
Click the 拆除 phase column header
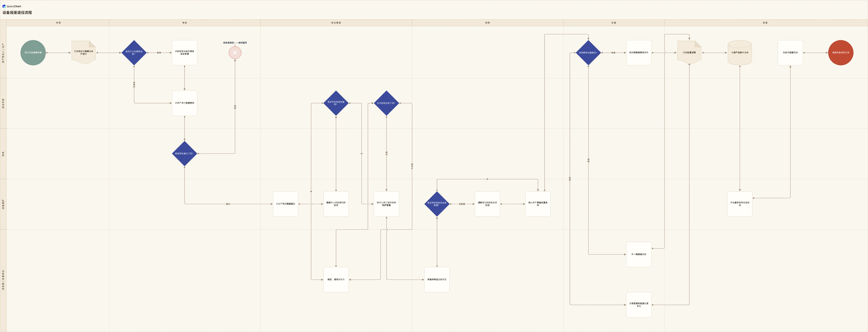click(487, 23)
